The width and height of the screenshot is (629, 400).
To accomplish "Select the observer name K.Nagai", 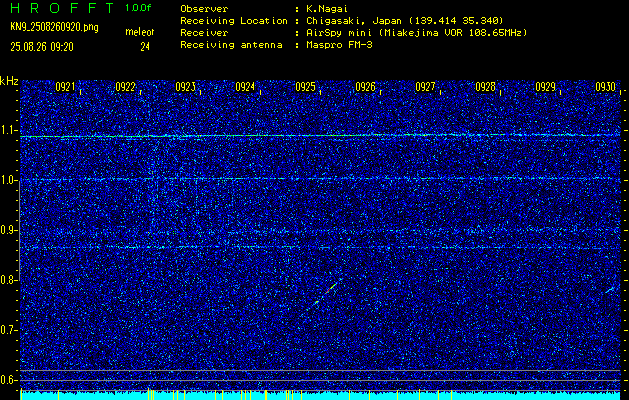I will coord(327,9).
